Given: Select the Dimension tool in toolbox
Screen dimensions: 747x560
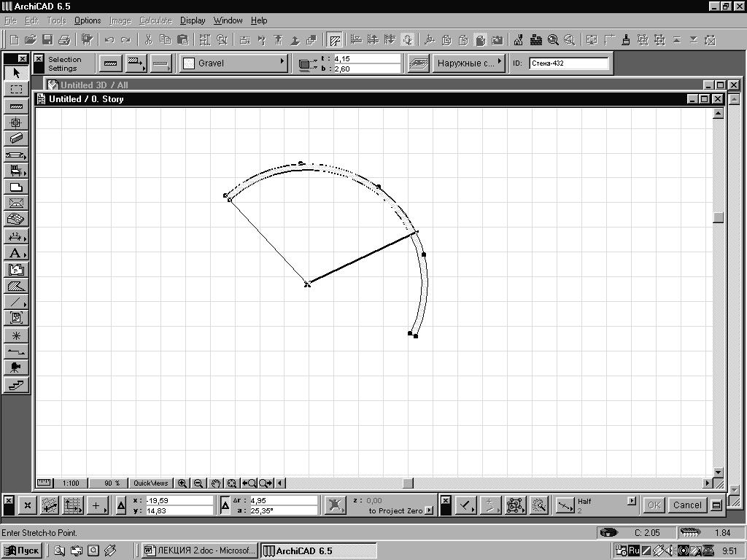Looking at the screenshot, I should pyautogui.click(x=16, y=237).
